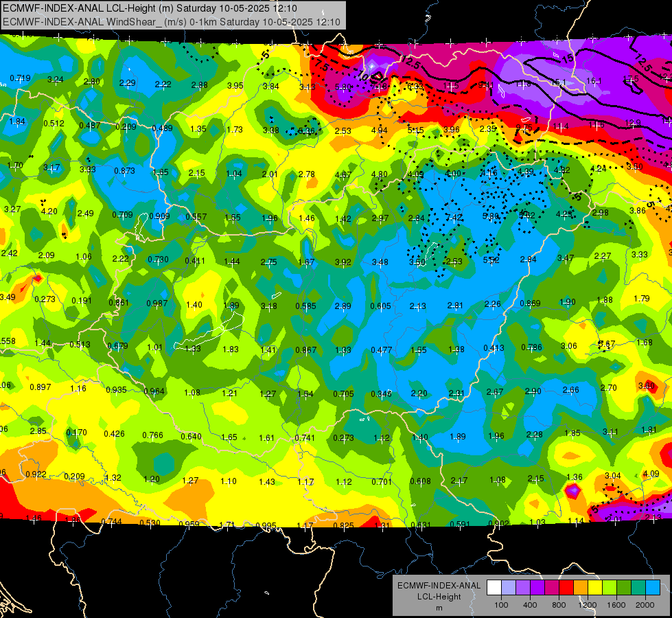Click the wind shear value 0.873

coord(125,171)
